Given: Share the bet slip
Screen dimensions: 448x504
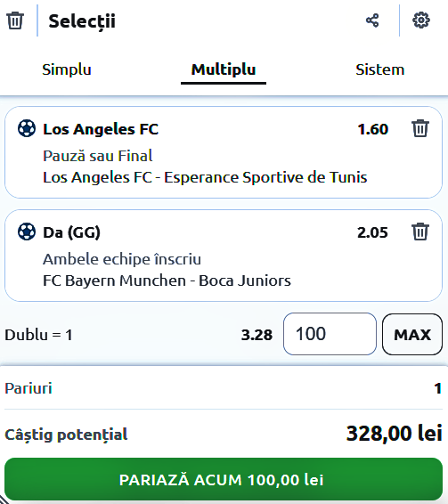Looking at the screenshot, I should point(372,20).
